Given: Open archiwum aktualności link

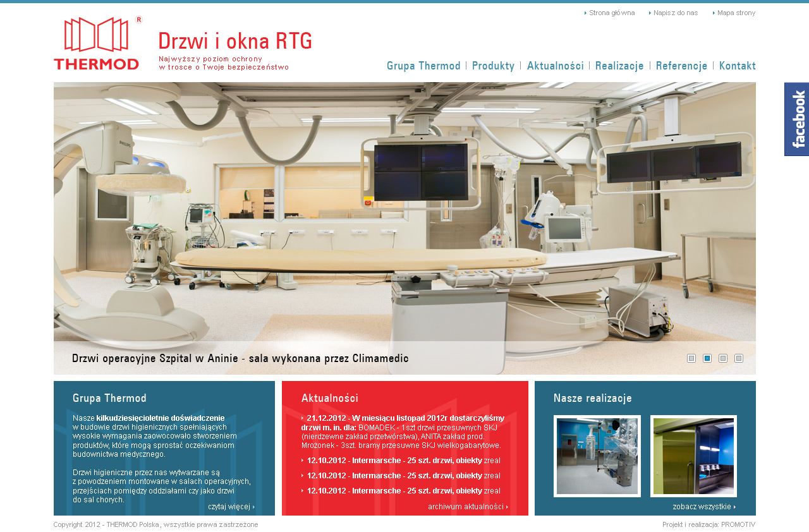Looking at the screenshot, I should pyautogui.click(x=466, y=506).
